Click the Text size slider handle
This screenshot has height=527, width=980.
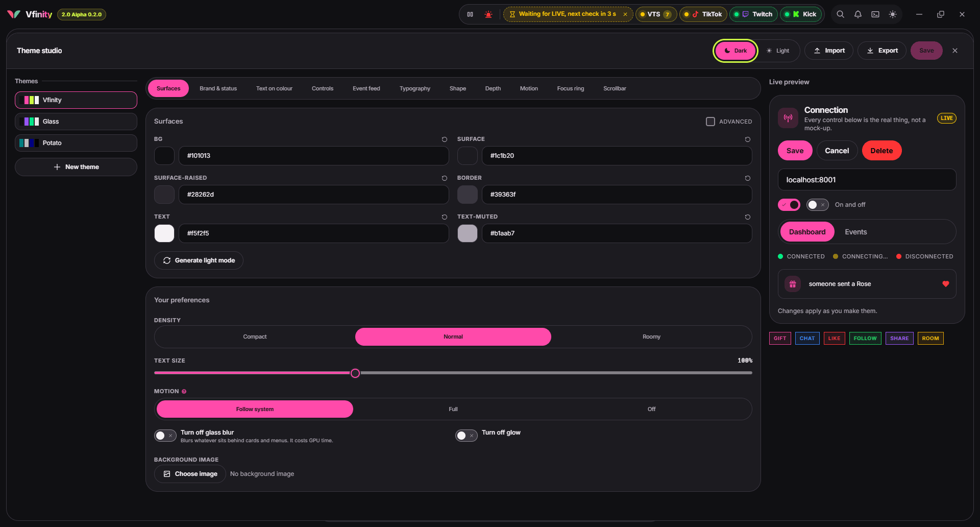click(x=355, y=373)
